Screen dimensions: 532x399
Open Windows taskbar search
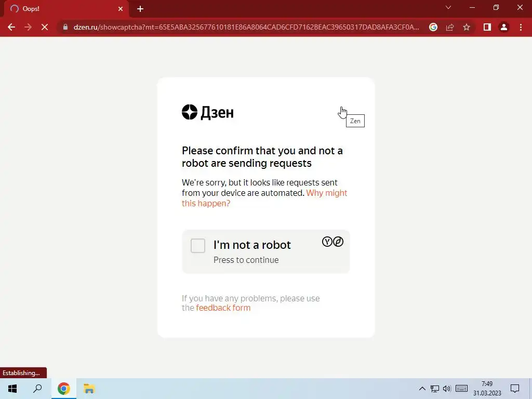tap(37, 389)
